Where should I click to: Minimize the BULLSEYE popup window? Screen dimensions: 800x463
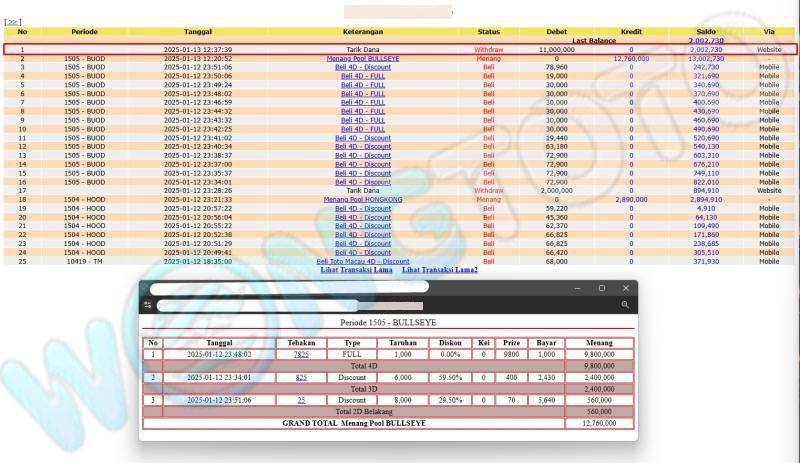[576, 288]
